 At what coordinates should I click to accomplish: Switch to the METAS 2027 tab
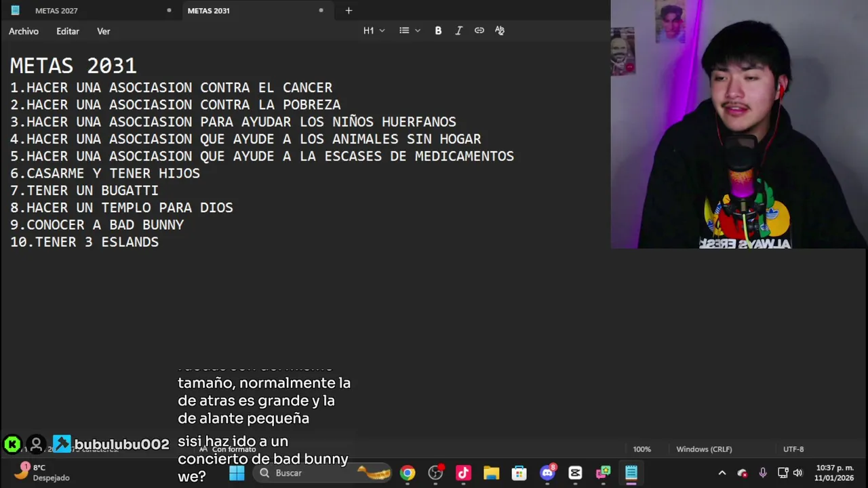click(x=56, y=11)
